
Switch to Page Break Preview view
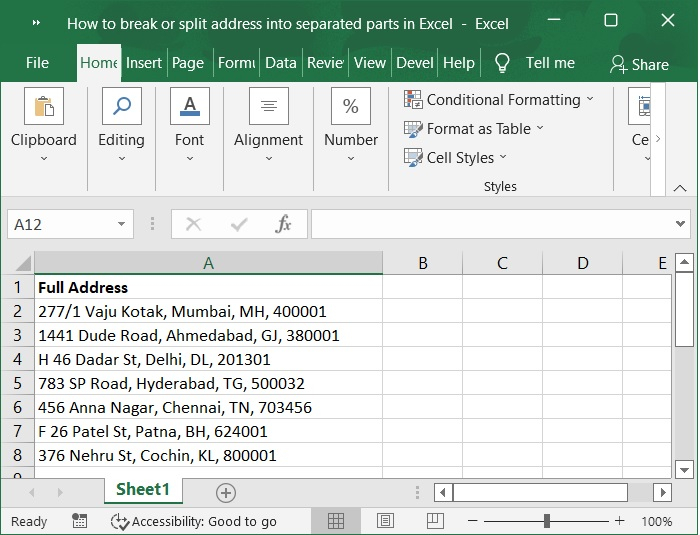tap(434, 521)
